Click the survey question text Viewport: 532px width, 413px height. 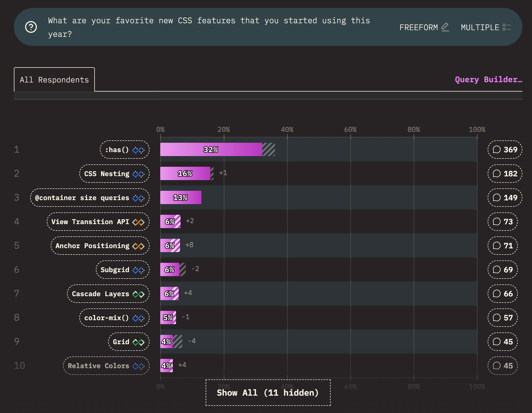(x=209, y=27)
